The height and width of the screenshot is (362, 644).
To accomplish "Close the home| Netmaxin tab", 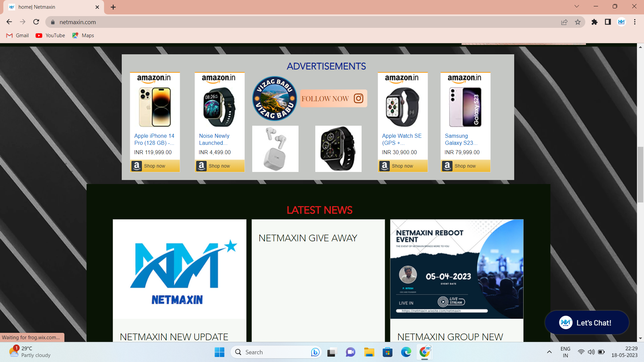I will click(x=97, y=7).
